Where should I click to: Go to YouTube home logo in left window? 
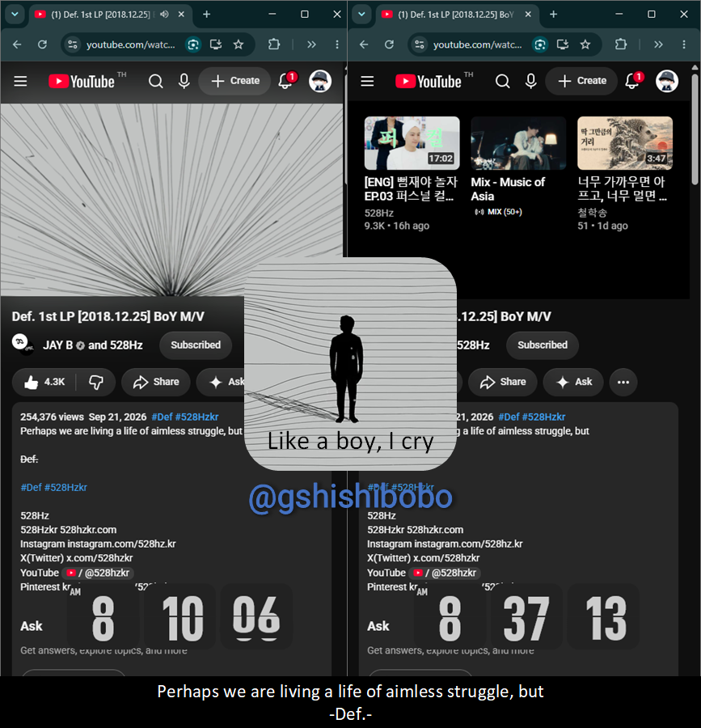[x=82, y=81]
